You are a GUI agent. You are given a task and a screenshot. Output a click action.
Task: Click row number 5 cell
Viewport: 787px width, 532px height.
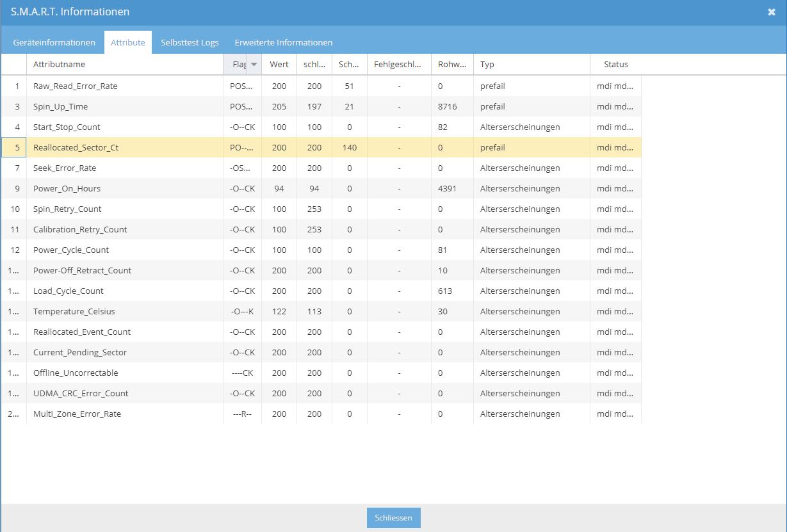point(14,147)
